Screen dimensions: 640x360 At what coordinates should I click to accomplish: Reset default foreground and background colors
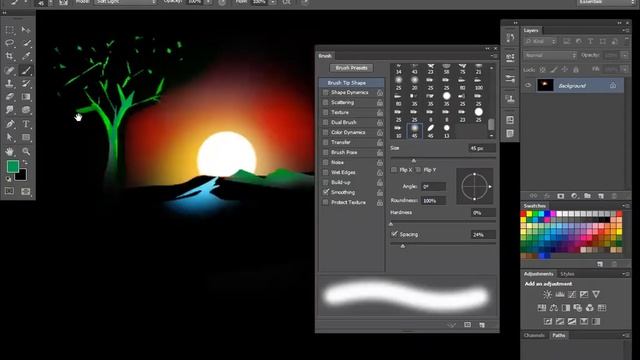9,179
